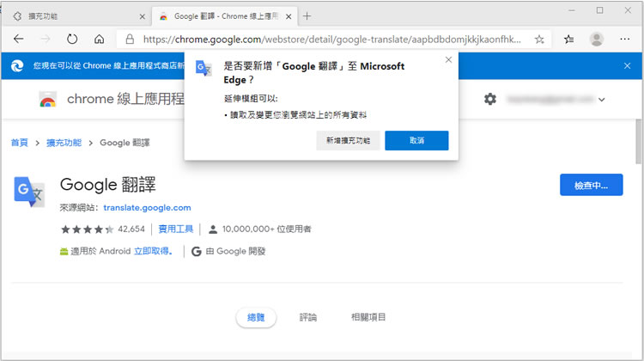Click the browser back arrow
Image resolution: width=644 pixels, height=361 pixels.
tap(19, 39)
